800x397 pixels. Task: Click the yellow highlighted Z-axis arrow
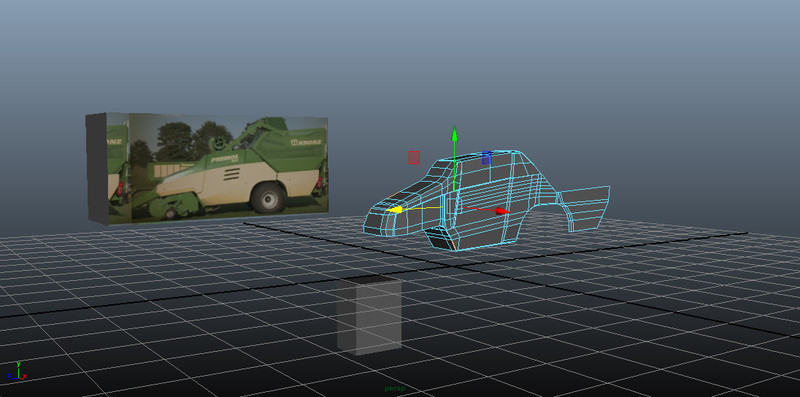click(394, 210)
